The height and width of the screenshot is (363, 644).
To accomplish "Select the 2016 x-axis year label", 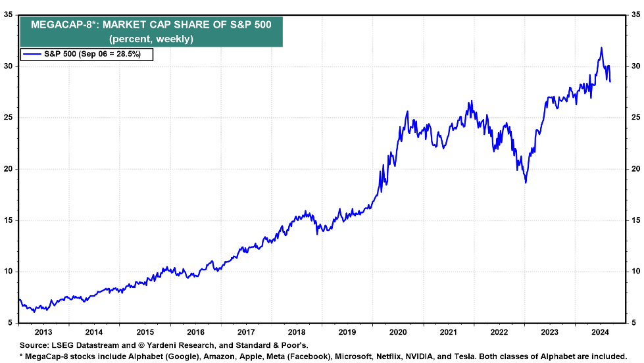I will 195,331.
